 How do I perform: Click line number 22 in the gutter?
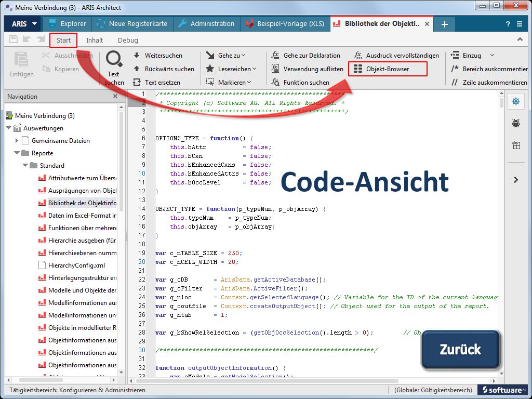(x=142, y=280)
